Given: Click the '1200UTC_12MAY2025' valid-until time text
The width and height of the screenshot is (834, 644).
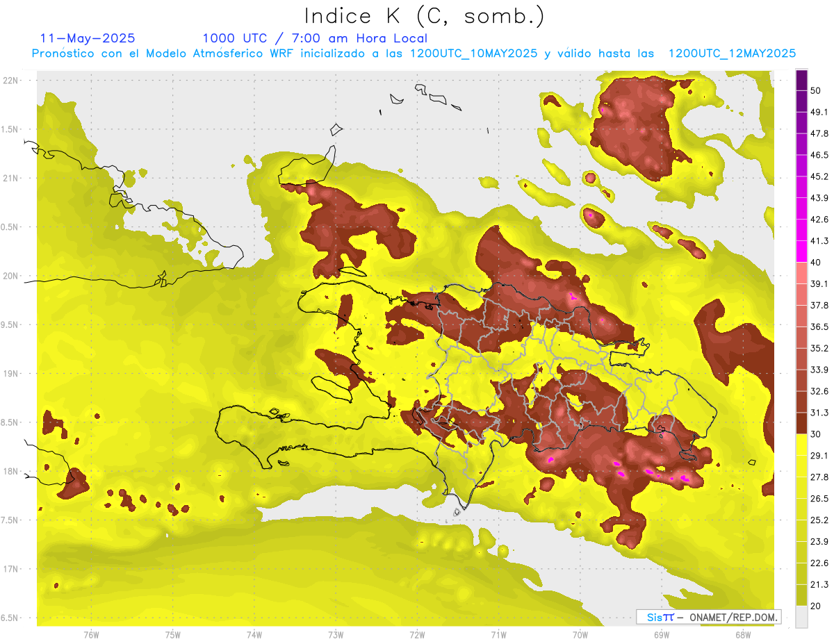Looking at the screenshot, I should [732, 53].
